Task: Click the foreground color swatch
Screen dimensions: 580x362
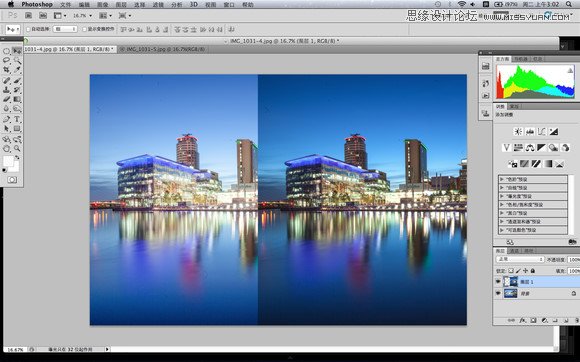Action: [8, 161]
